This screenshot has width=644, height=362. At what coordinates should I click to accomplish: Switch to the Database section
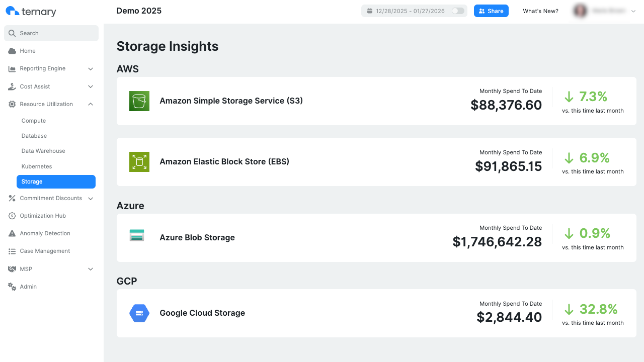point(34,136)
